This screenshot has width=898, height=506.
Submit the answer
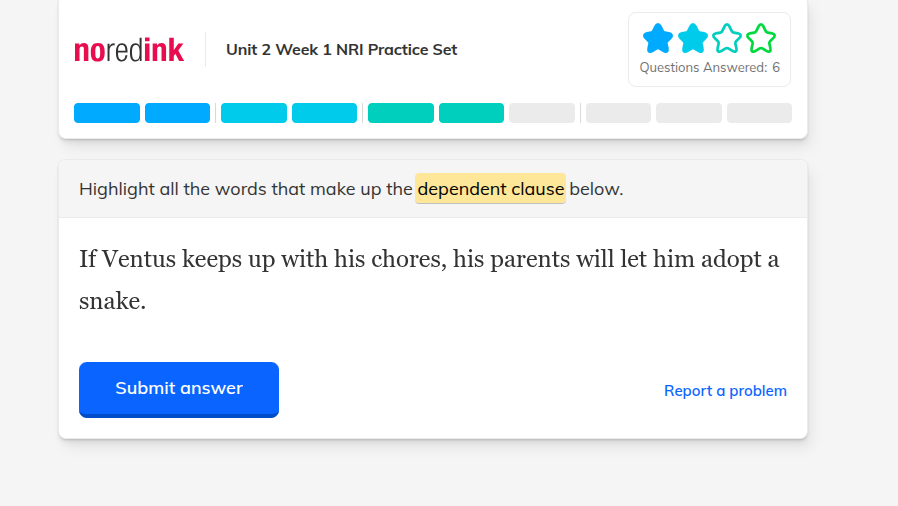click(179, 389)
